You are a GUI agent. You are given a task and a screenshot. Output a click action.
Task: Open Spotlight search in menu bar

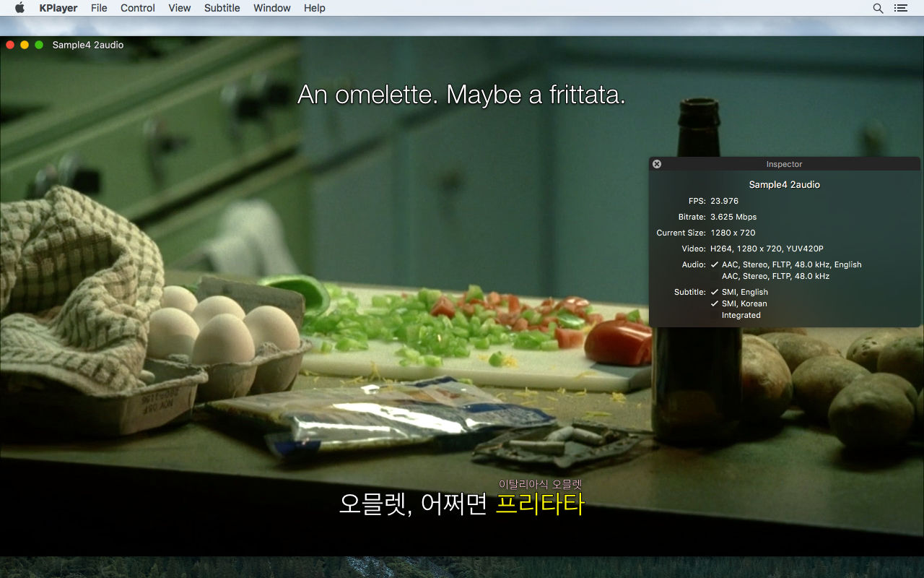pyautogui.click(x=878, y=8)
